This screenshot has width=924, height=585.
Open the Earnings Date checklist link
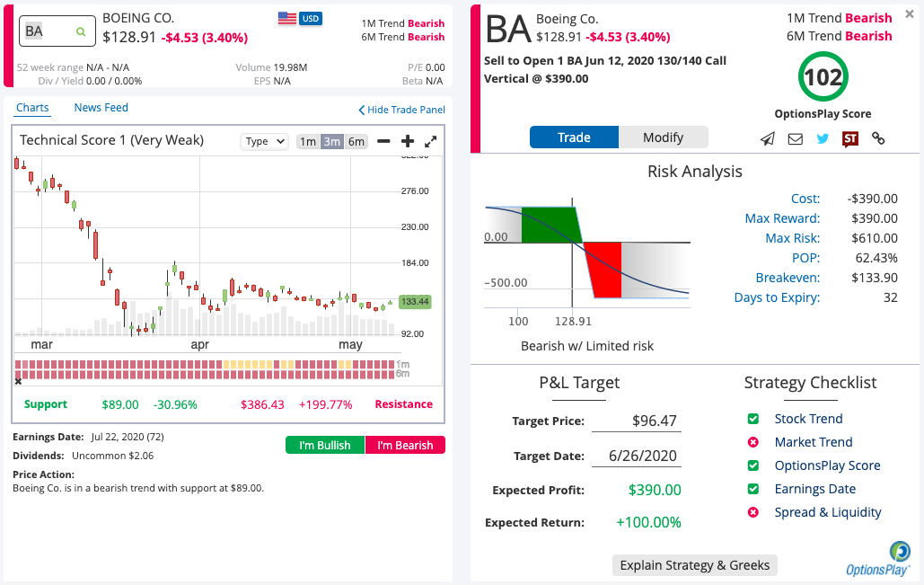tap(815, 489)
